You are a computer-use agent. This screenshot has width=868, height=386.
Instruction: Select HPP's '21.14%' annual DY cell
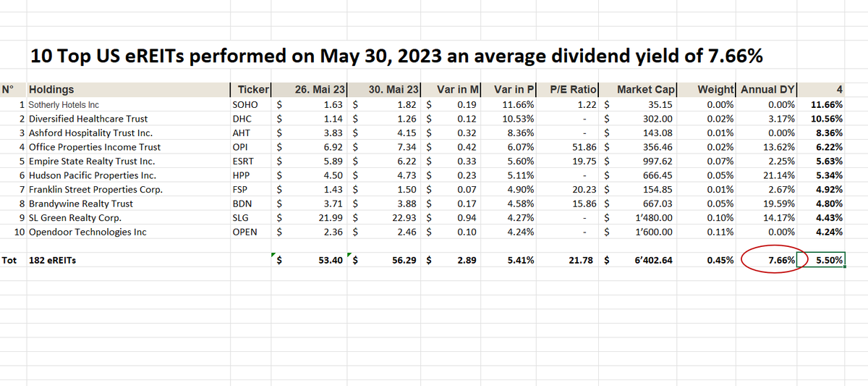(767, 175)
